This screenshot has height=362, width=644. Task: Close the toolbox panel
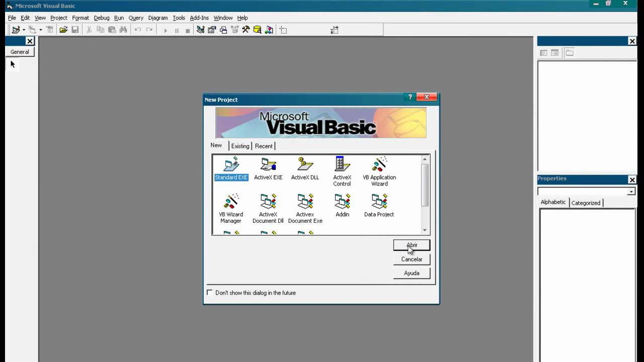[30, 41]
